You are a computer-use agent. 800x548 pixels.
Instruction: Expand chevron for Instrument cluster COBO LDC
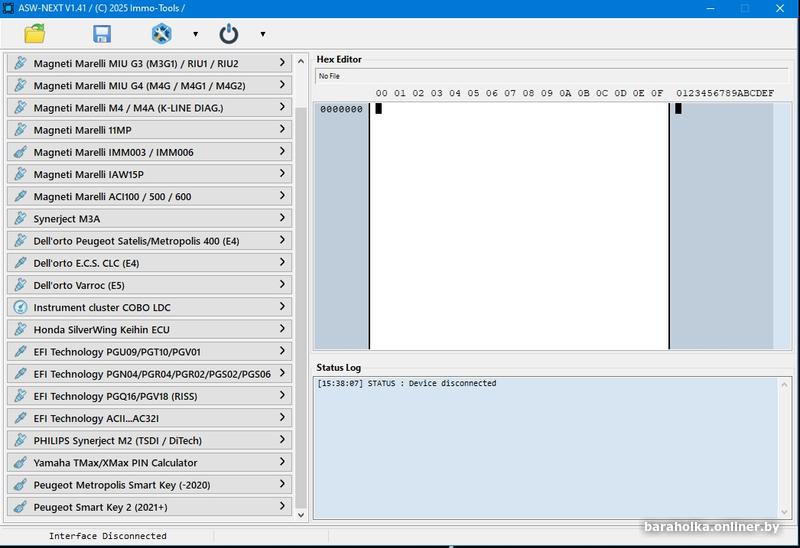(282, 306)
